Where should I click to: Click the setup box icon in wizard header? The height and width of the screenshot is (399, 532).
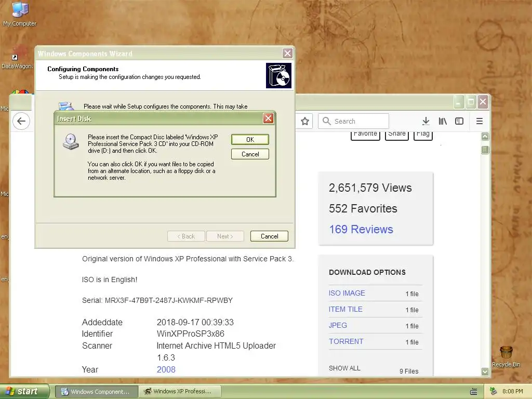[x=278, y=75]
